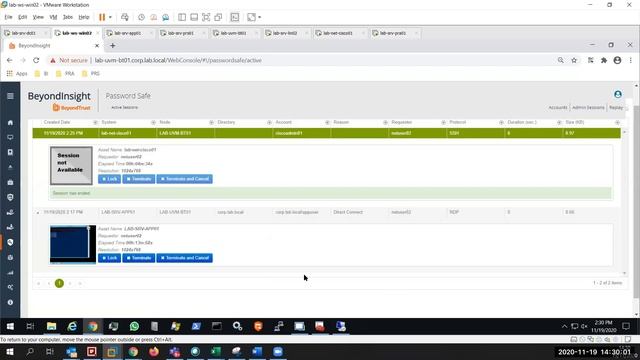Click the Chrome zoom magnifier icon in address bar
Screen dimensions: 640x360
coord(560,60)
